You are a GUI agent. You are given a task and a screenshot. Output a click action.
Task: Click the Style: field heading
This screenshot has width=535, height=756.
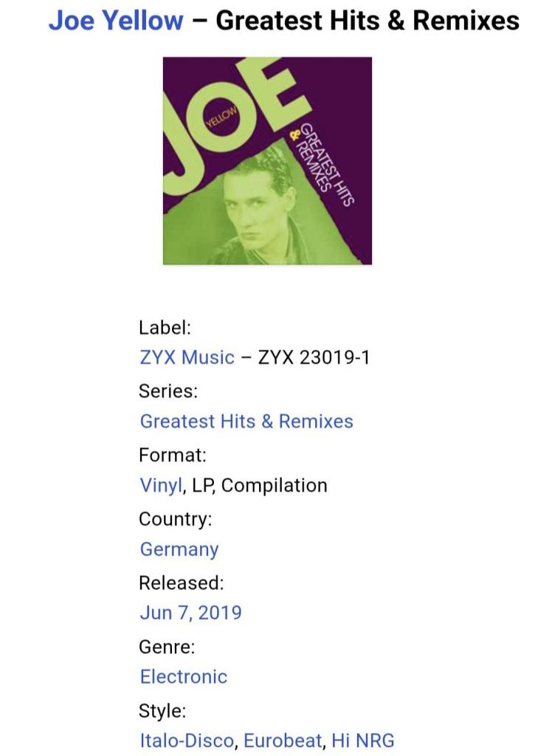coord(162,711)
